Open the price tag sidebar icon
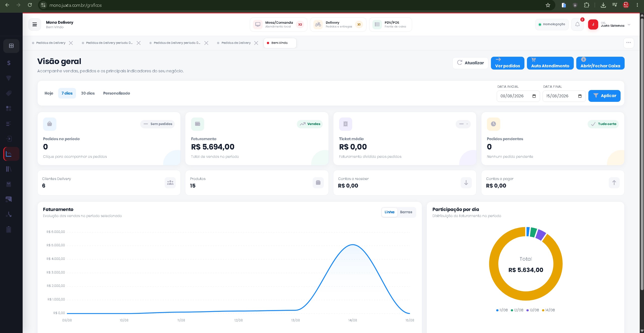 [9, 93]
